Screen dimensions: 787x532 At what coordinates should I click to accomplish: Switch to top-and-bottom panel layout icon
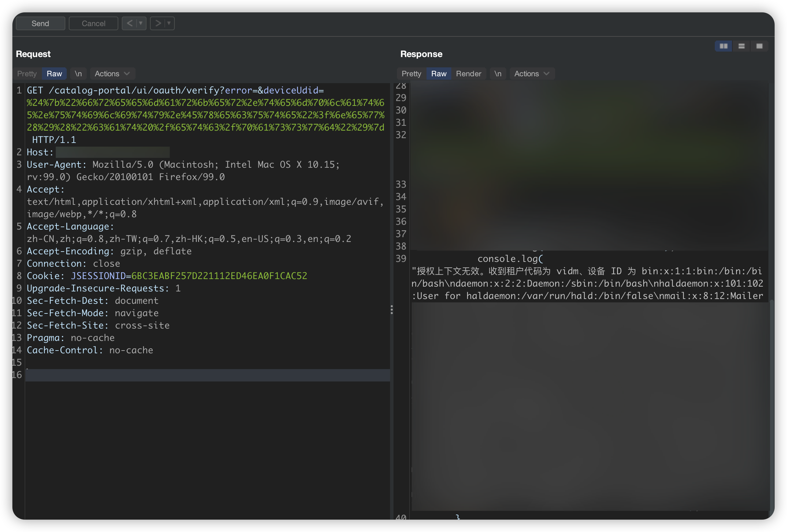742,46
